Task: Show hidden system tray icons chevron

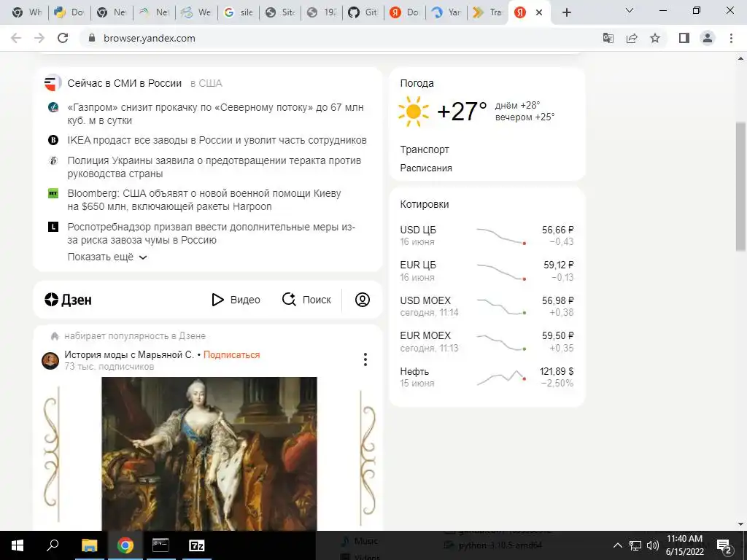Action: coord(617,545)
